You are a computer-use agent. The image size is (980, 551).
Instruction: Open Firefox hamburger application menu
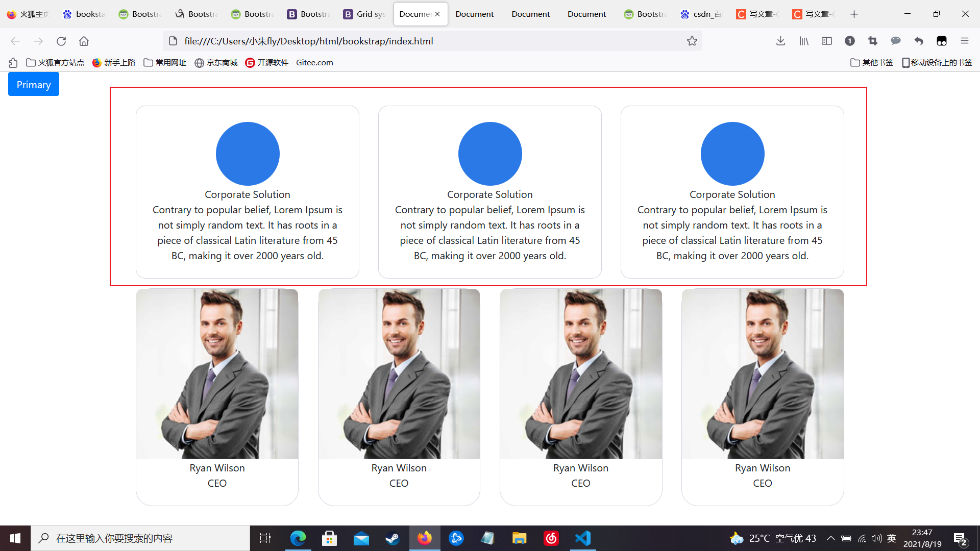[964, 41]
